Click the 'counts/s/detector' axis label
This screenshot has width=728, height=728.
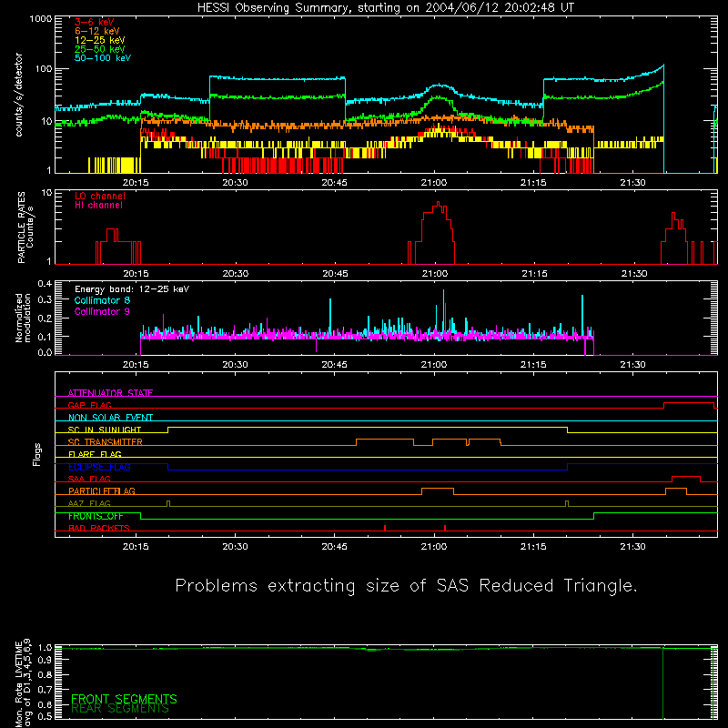pos(19,95)
